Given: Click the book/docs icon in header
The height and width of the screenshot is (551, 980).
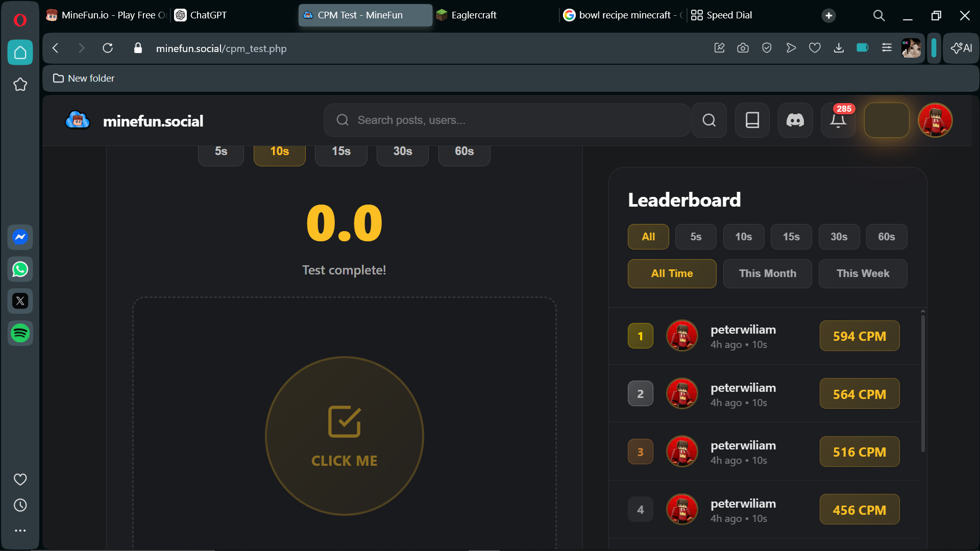Looking at the screenshot, I should (752, 120).
